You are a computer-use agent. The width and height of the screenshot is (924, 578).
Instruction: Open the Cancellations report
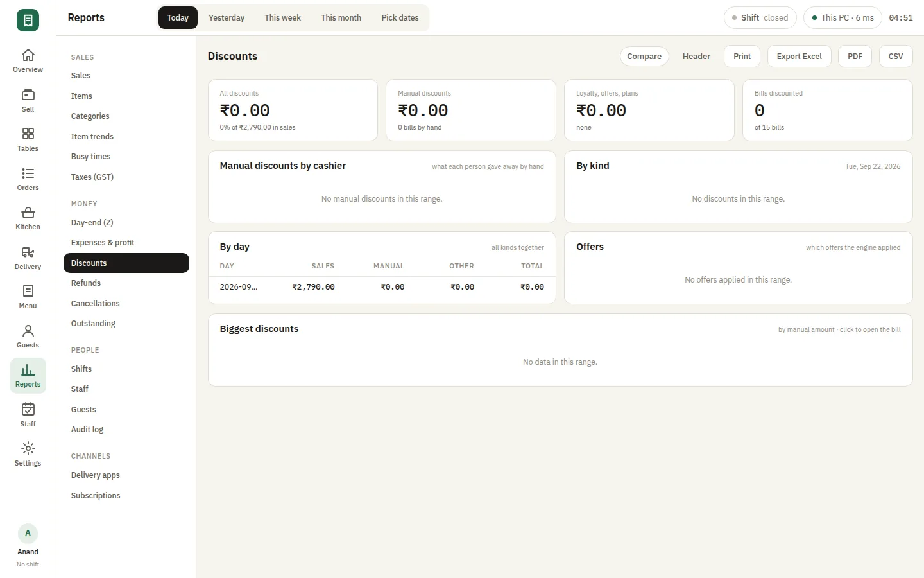click(x=126, y=304)
